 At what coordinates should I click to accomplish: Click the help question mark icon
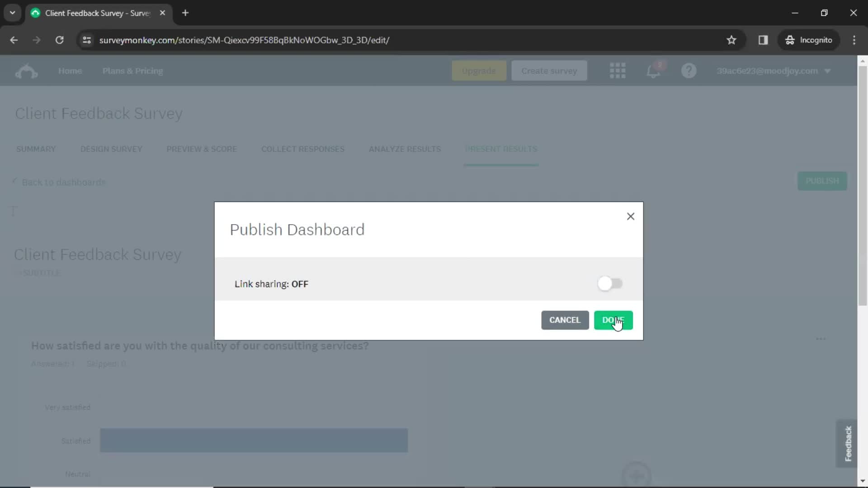[691, 71]
